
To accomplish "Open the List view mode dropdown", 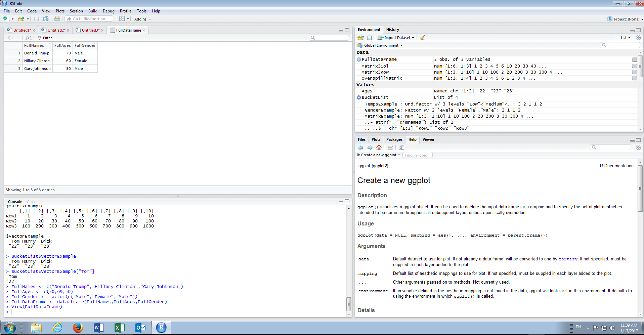I will pyautogui.click(x=623, y=38).
